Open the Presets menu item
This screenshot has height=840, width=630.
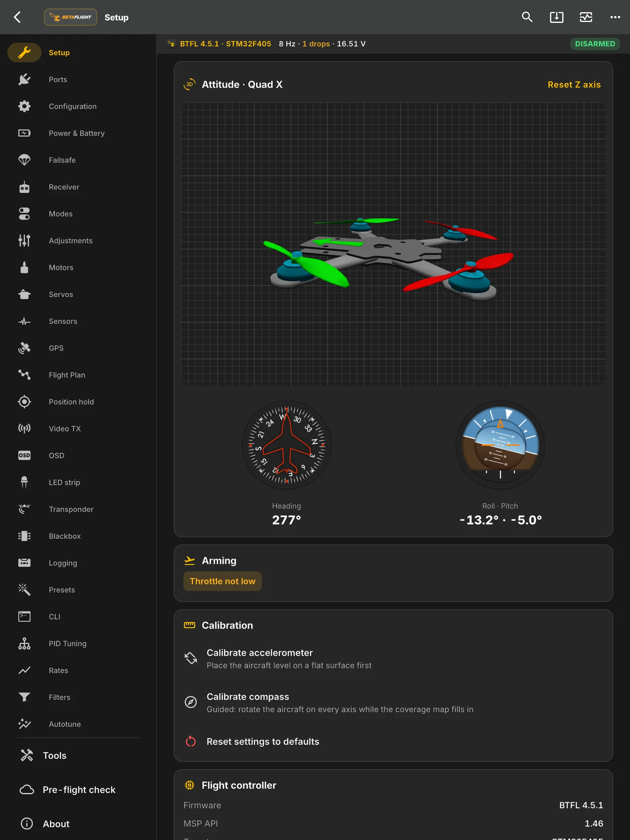tap(78, 590)
